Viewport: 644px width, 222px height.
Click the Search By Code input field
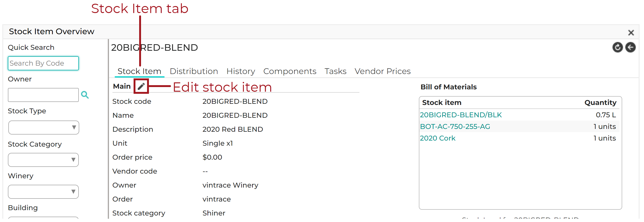pyautogui.click(x=43, y=63)
